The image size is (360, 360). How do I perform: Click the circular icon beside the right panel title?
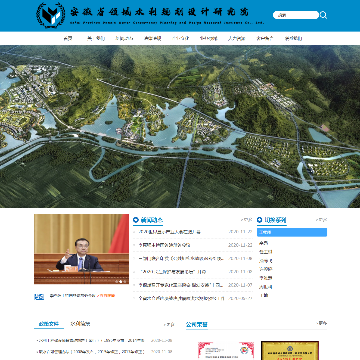(260, 220)
